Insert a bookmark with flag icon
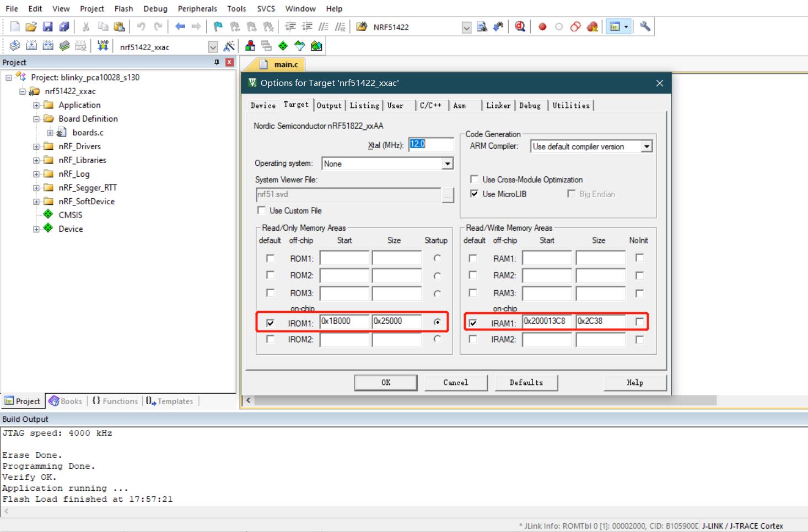 click(218, 26)
